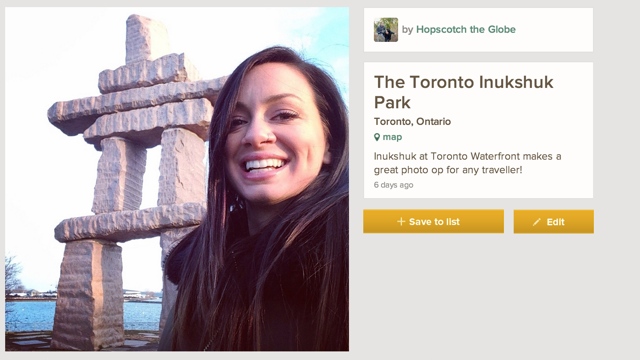Open Hopscotch the Globe avatar thumbnail
Viewport: 640px width, 360px height.
point(386,29)
